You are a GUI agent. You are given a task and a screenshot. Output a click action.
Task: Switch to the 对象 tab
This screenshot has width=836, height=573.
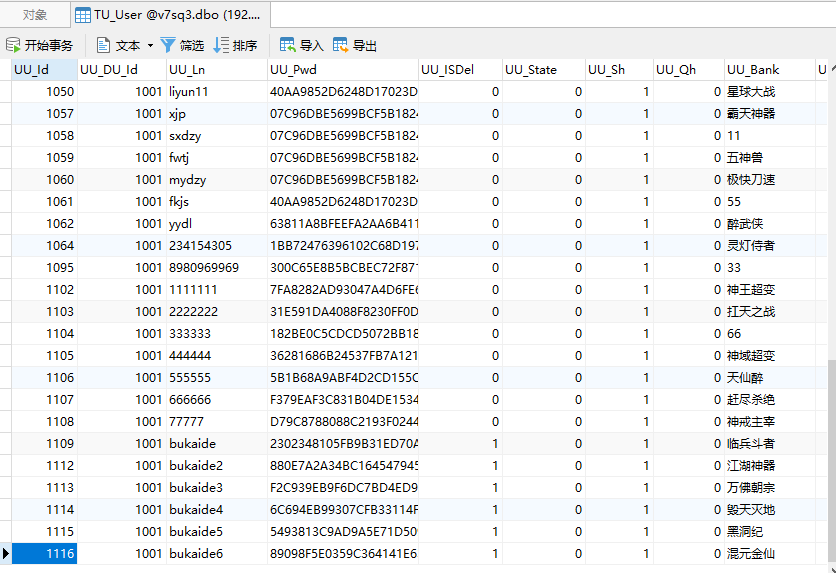pos(35,15)
